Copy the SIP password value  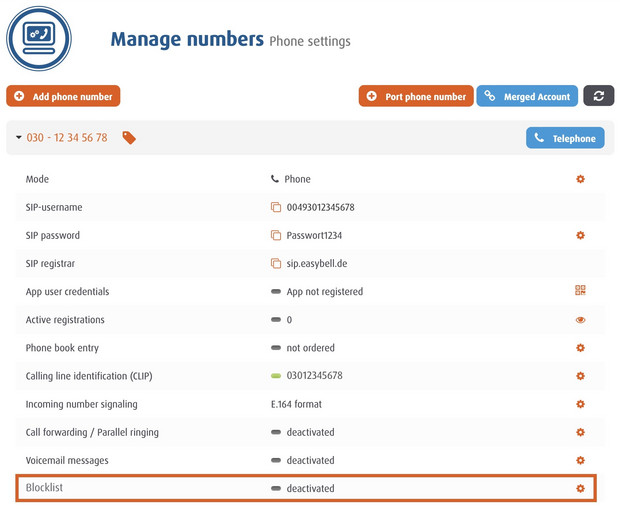[x=276, y=235]
